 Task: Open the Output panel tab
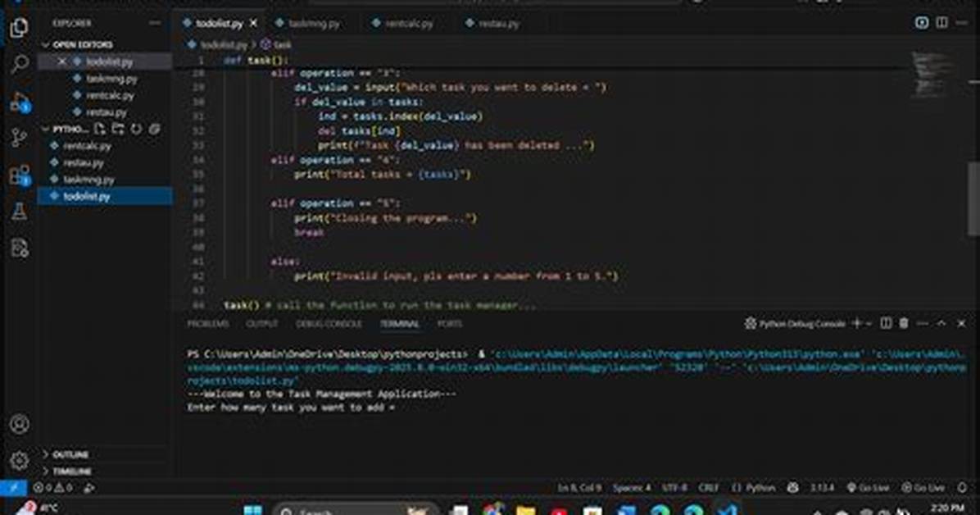(x=262, y=324)
